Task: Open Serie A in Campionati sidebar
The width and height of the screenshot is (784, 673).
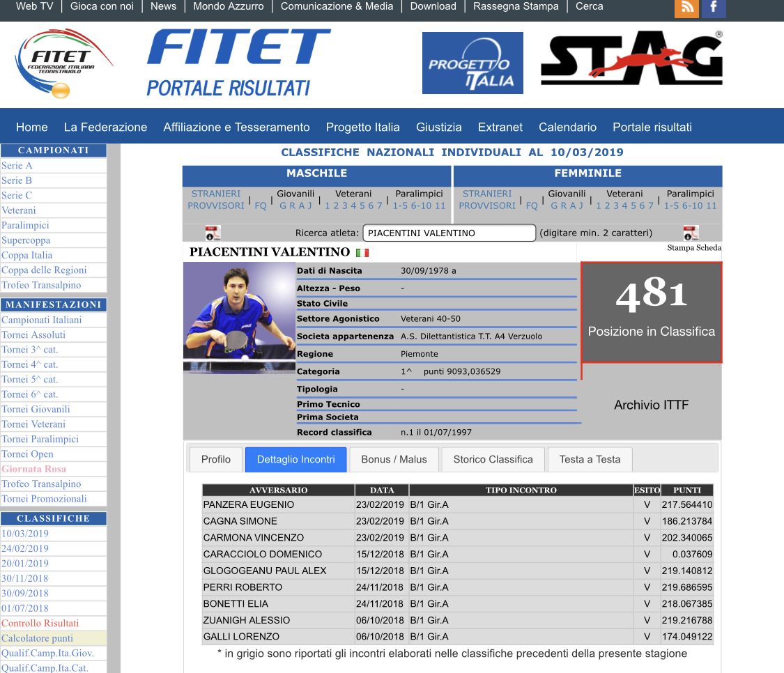Action: pyautogui.click(x=17, y=166)
